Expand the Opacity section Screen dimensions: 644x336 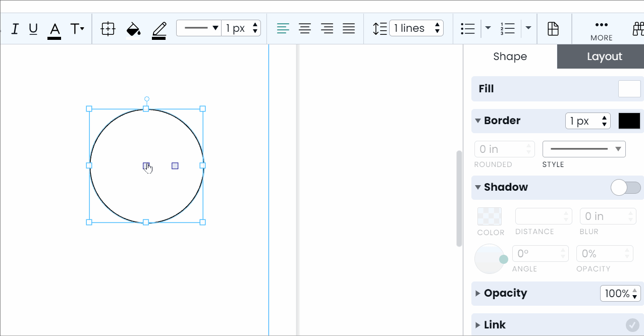coord(477,293)
